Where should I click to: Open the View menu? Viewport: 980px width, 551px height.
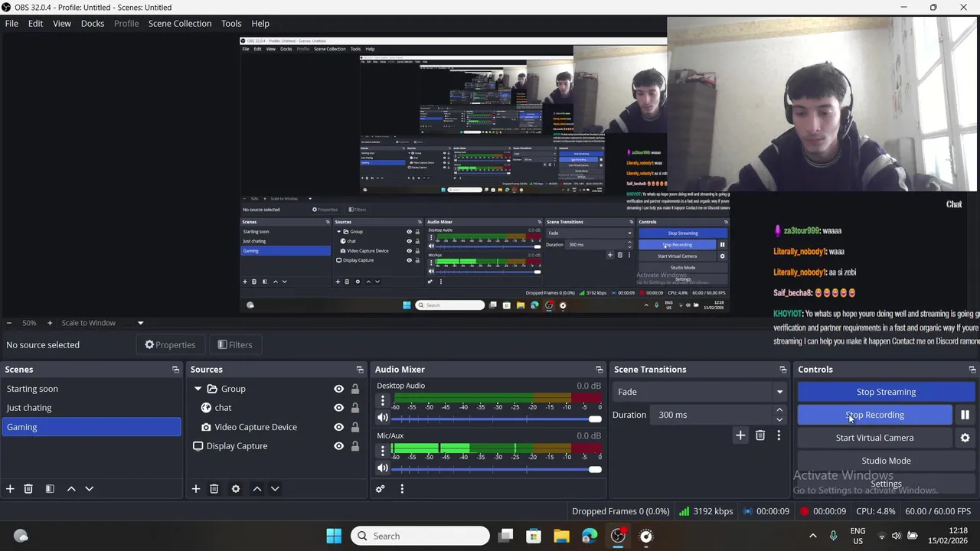(x=62, y=24)
